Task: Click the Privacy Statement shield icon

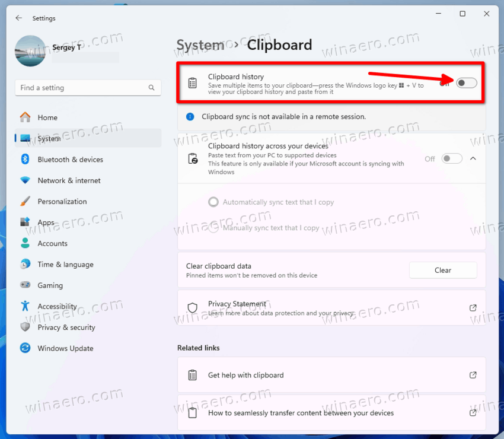Action: coord(192,308)
